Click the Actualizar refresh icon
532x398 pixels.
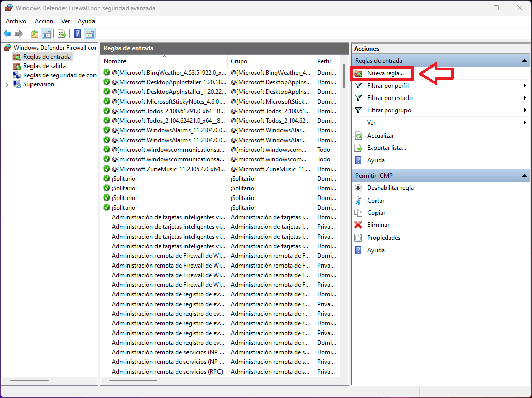pyautogui.click(x=358, y=136)
